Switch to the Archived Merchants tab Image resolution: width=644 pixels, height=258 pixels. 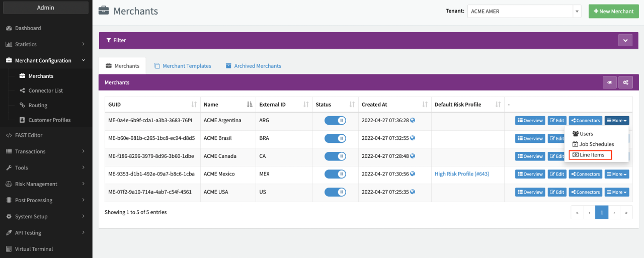coord(253,66)
